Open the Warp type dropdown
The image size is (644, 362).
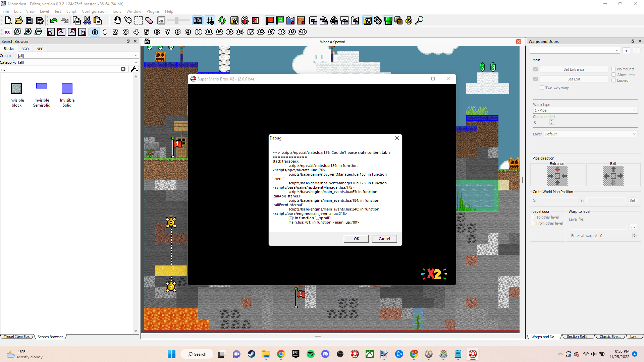585,110
